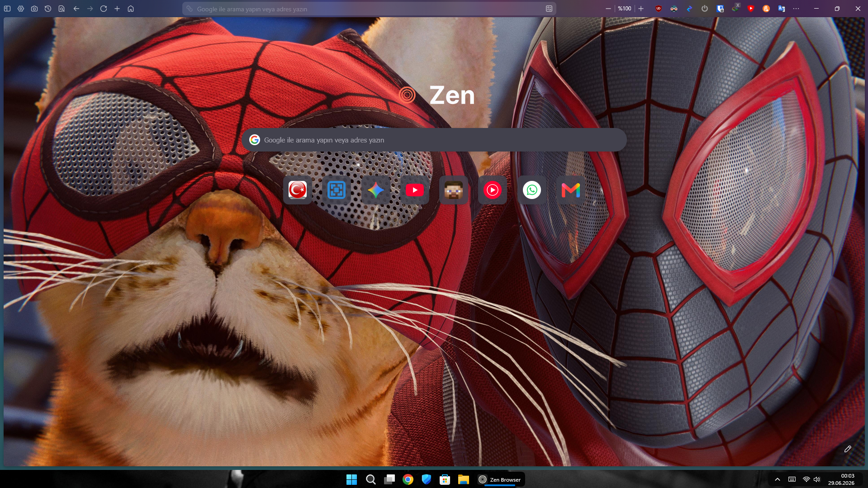Open the Minecraft Steve head shortcut

tap(454, 190)
